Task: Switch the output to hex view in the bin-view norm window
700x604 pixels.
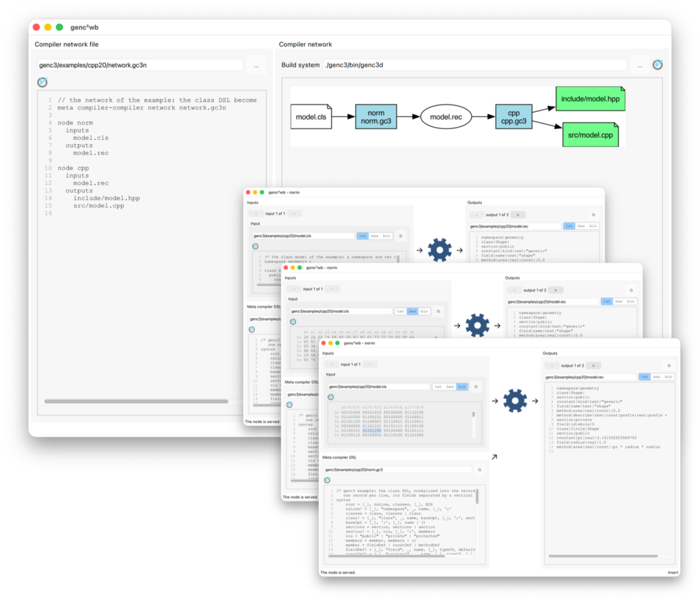Action: tap(656, 377)
